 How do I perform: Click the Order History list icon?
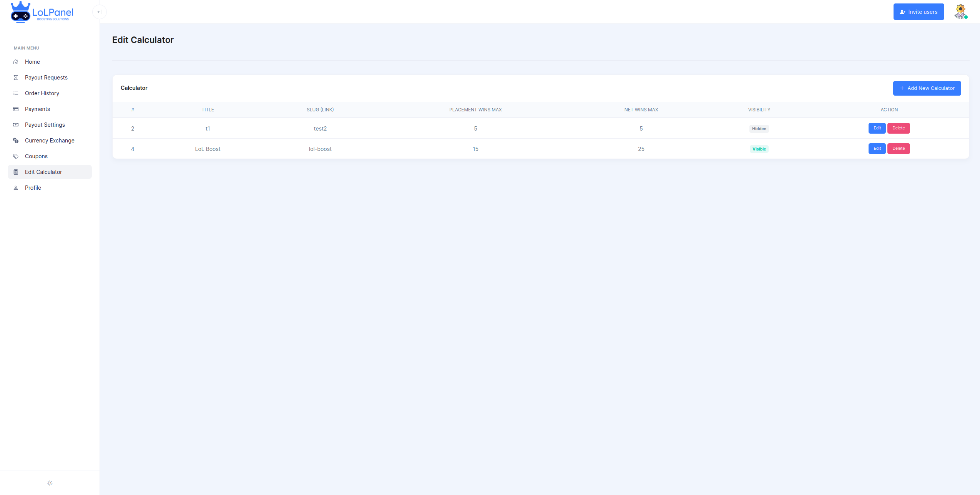pyautogui.click(x=16, y=93)
